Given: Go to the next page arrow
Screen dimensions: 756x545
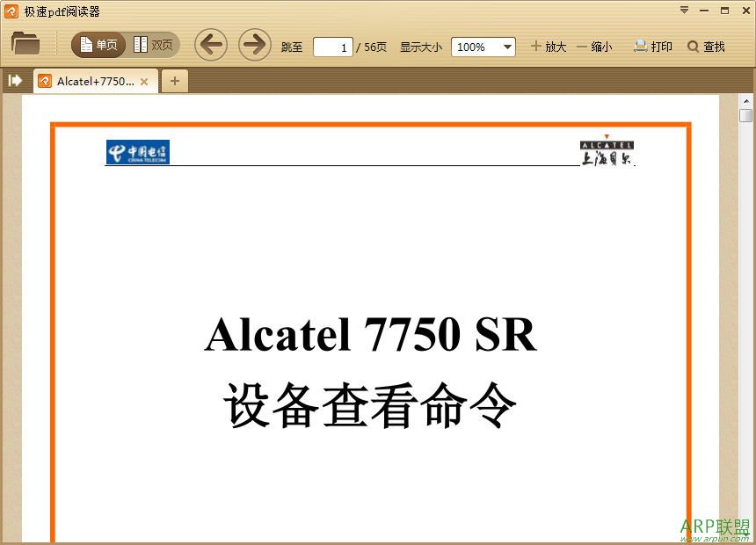Looking at the screenshot, I should [254, 45].
